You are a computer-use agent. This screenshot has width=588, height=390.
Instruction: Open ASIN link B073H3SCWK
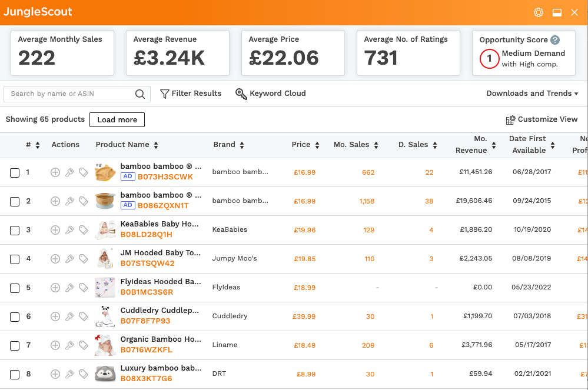tap(165, 177)
